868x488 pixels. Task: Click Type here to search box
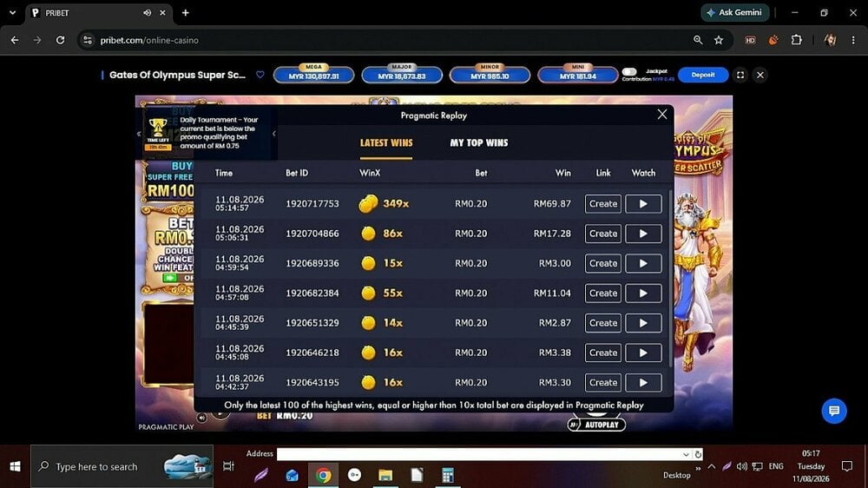122,466
